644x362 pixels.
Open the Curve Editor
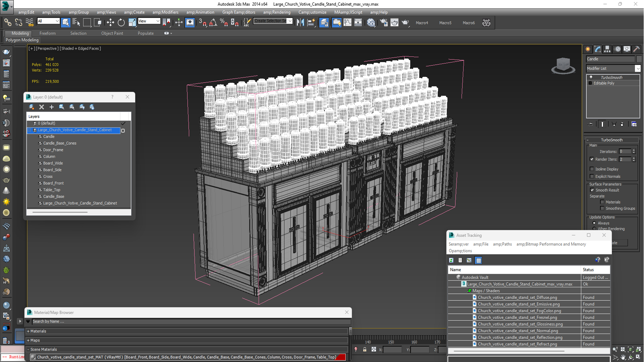[347, 22]
